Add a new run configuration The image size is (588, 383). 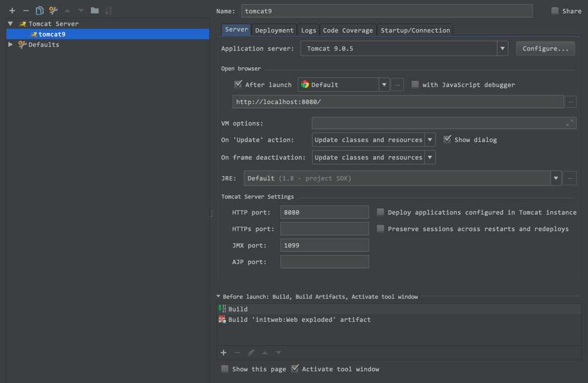pyautogui.click(x=12, y=10)
